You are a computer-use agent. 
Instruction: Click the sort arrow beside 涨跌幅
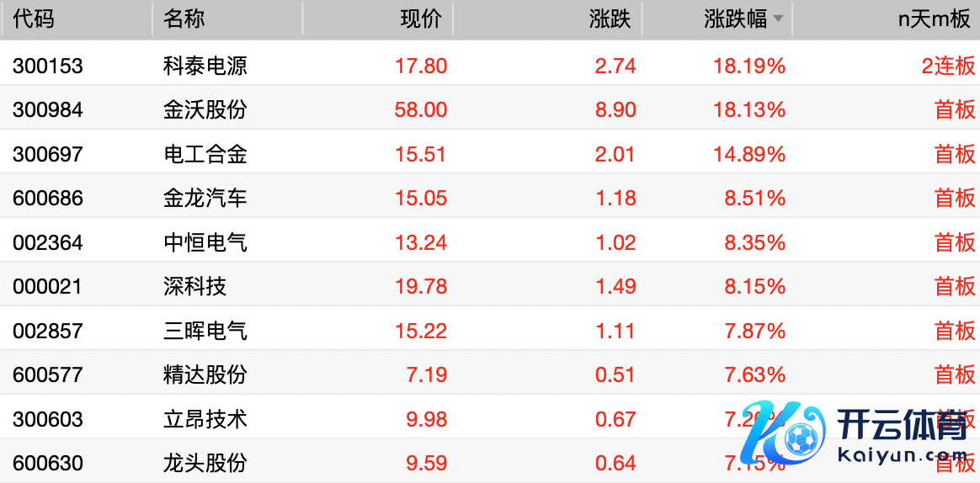click(x=779, y=19)
